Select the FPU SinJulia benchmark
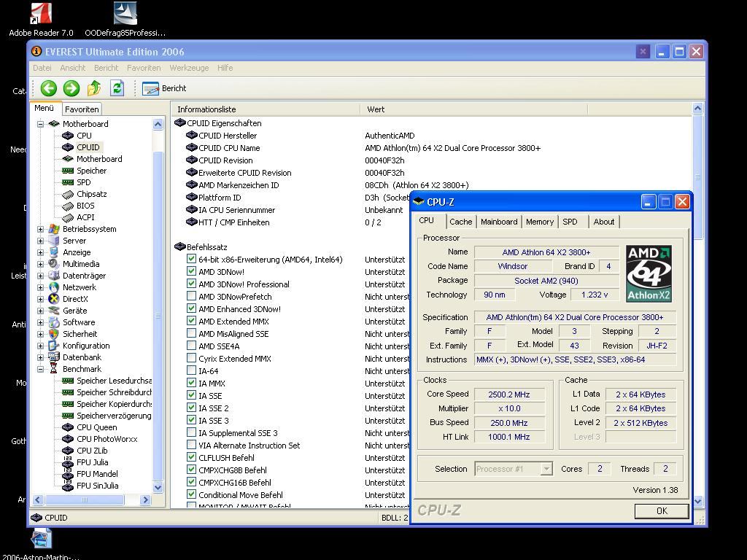 point(97,485)
